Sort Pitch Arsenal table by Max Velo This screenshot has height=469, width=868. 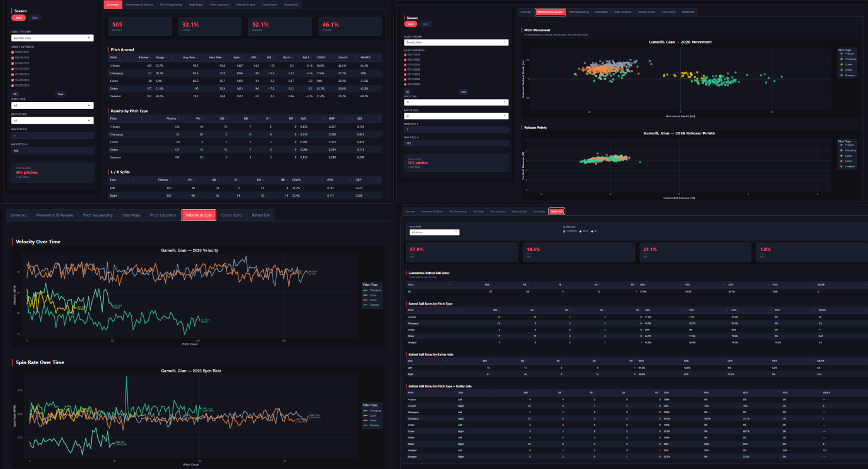(214, 57)
